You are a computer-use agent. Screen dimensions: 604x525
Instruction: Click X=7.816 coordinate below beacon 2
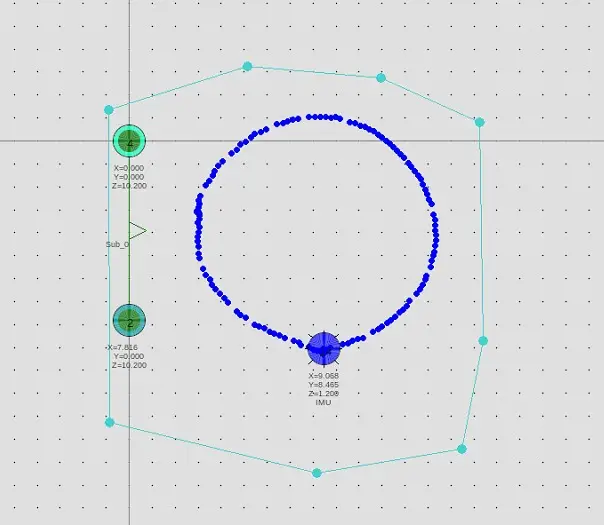(x=122, y=347)
